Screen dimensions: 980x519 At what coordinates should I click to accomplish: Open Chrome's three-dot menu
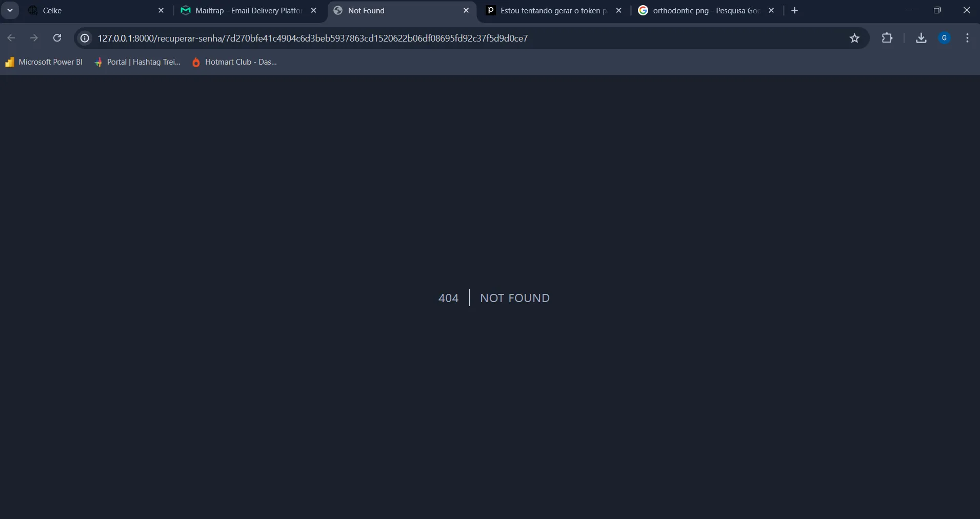(967, 38)
